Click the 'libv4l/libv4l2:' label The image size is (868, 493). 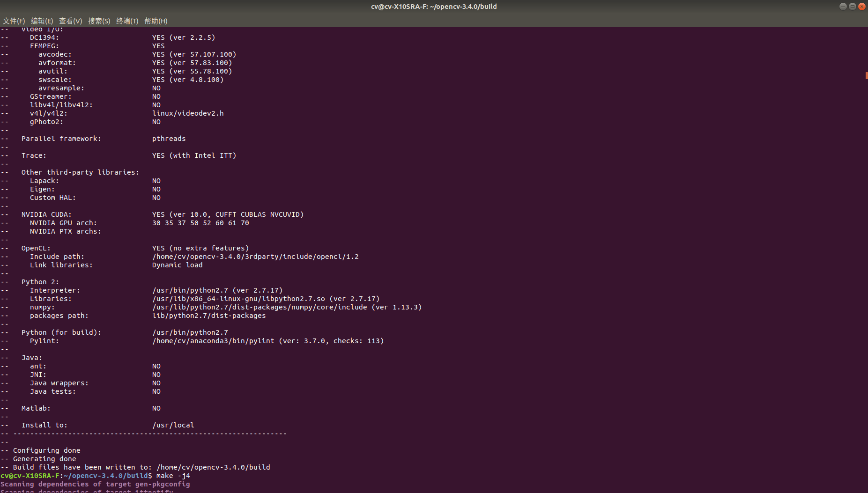point(61,105)
